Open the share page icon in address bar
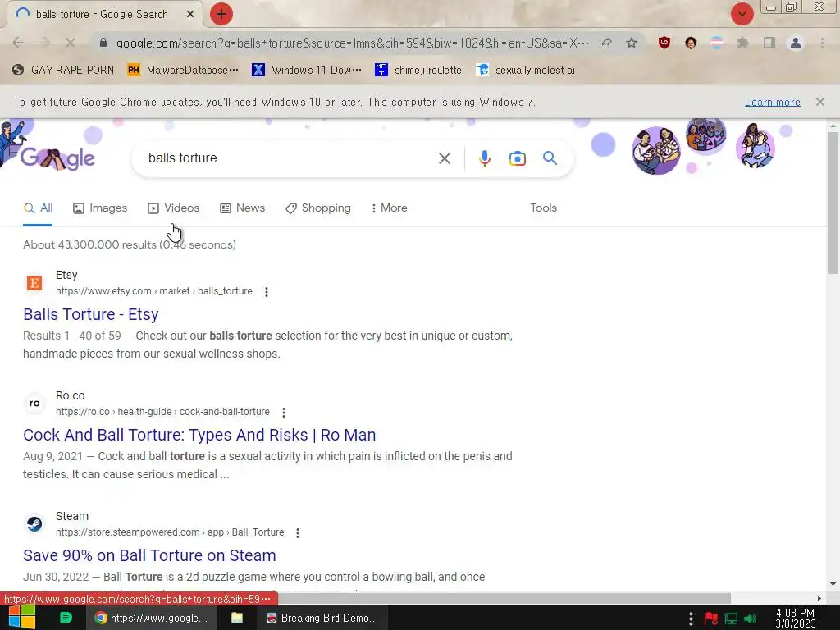Image resolution: width=840 pixels, height=630 pixels. pos(605,43)
